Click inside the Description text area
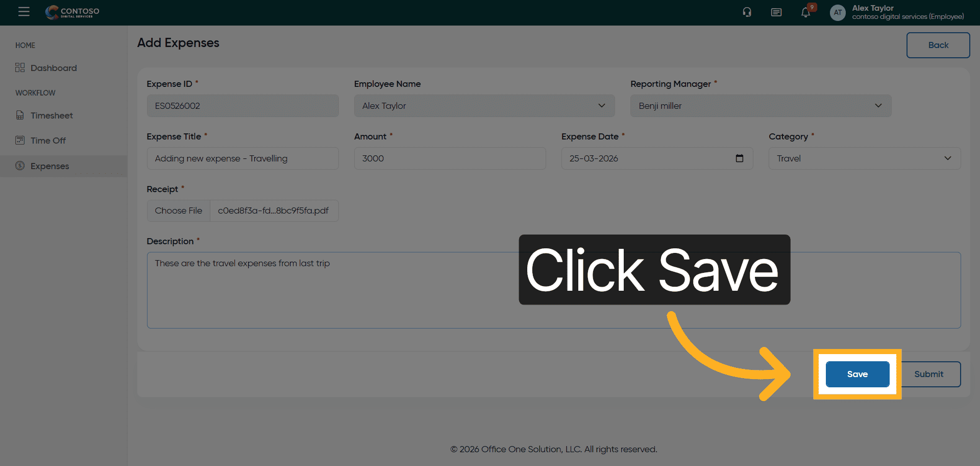 554,290
